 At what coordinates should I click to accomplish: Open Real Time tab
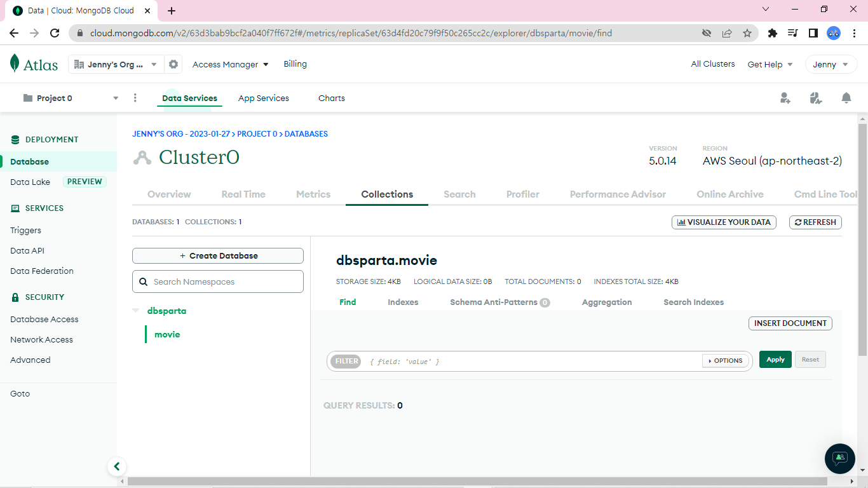(243, 194)
